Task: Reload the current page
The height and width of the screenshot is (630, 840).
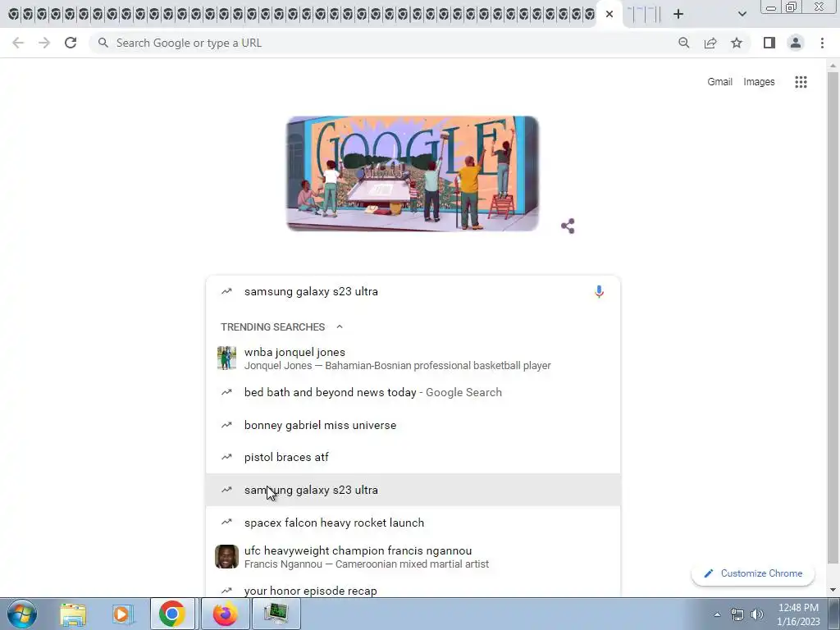Action: point(71,43)
